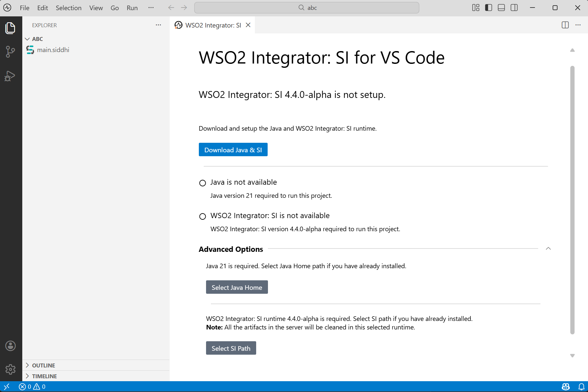The height and width of the screenshot is (392, 588).
Task: Open the Selection menu
Action: pos(68,8)
